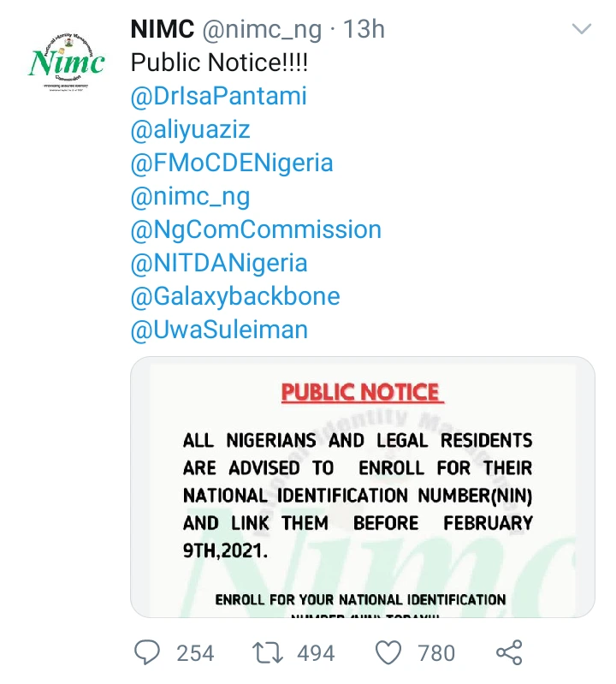Like the tweet with the heart icon

389,654
